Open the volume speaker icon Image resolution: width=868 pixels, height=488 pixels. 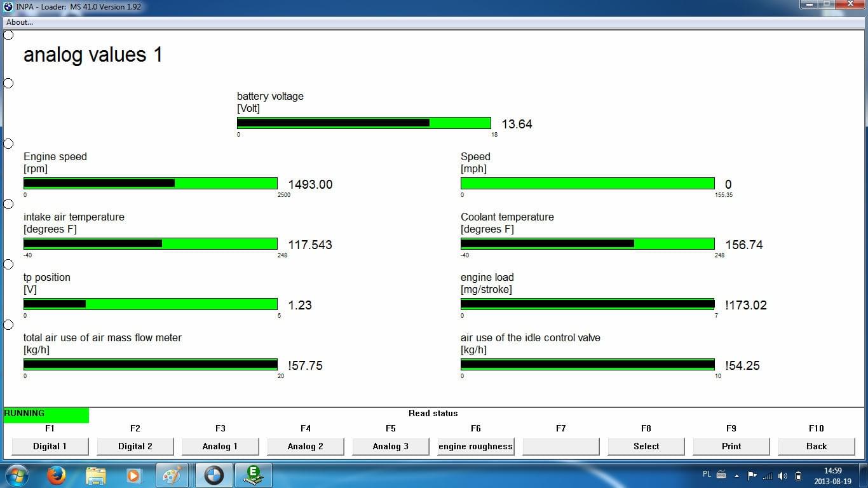[x=783, y=475]
